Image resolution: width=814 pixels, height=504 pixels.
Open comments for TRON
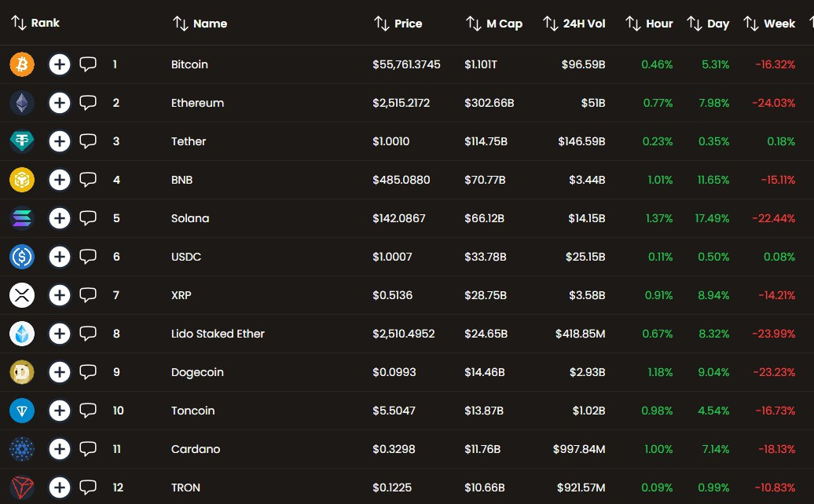click(88, 488)
